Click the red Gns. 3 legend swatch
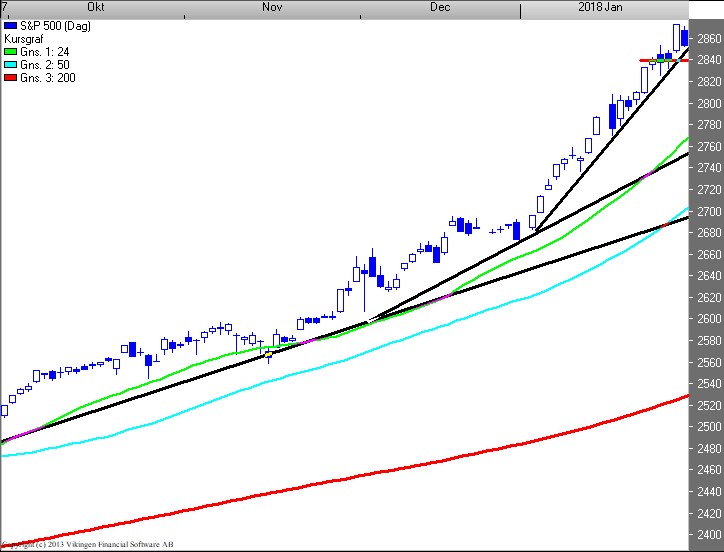The width and height of the screenshot is (724, 552). pos(10,78)
